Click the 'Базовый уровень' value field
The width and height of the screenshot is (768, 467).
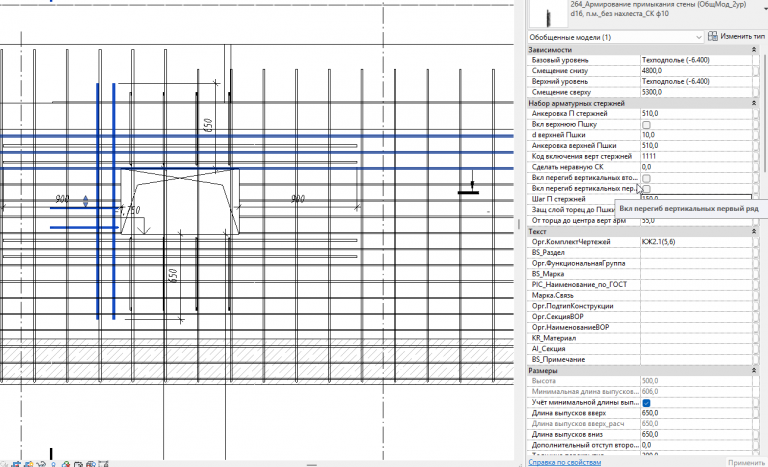[x=696, y=60]
